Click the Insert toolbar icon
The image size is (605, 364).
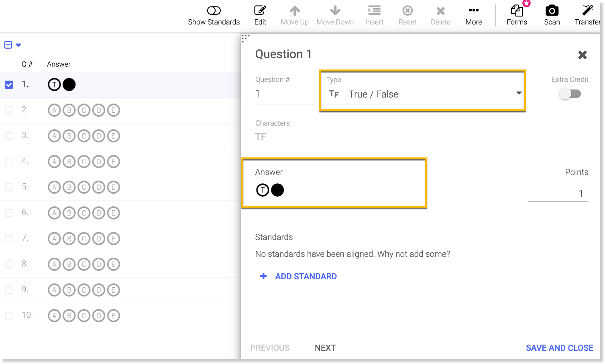[374, 11]
